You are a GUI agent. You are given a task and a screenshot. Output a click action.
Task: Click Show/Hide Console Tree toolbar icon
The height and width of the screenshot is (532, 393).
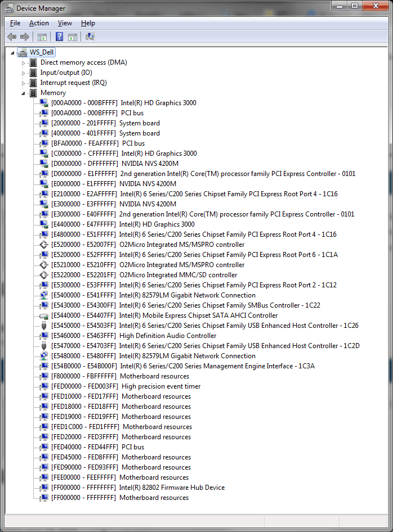[x=42, y=37]
